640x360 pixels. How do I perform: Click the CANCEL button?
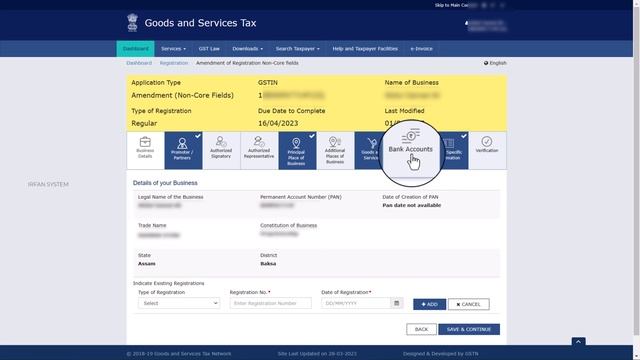[469, 304]
